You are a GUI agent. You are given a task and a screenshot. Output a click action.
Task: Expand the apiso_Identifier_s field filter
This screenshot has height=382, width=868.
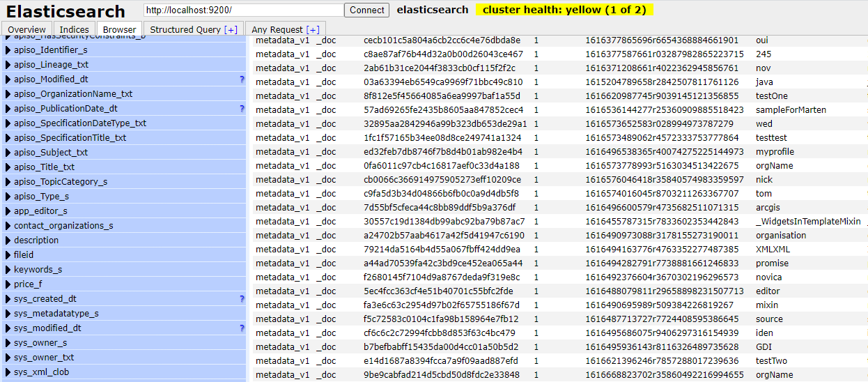point(124,50)
